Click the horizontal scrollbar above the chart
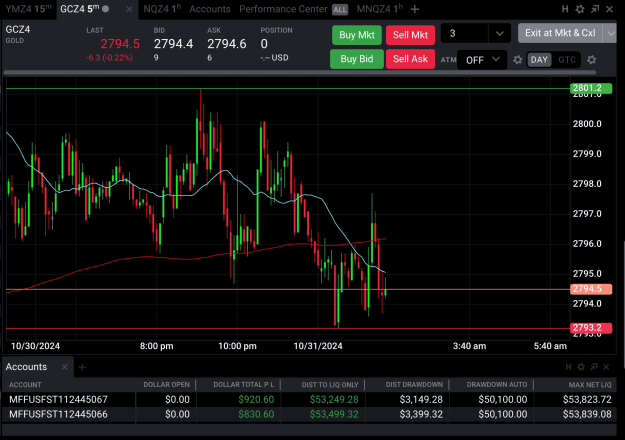Image resolution: width=625 pixels, height=440 pixels. coord(300,73)
